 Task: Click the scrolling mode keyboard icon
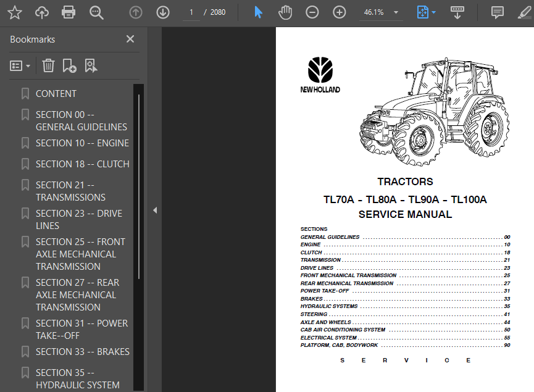[457, 12]
